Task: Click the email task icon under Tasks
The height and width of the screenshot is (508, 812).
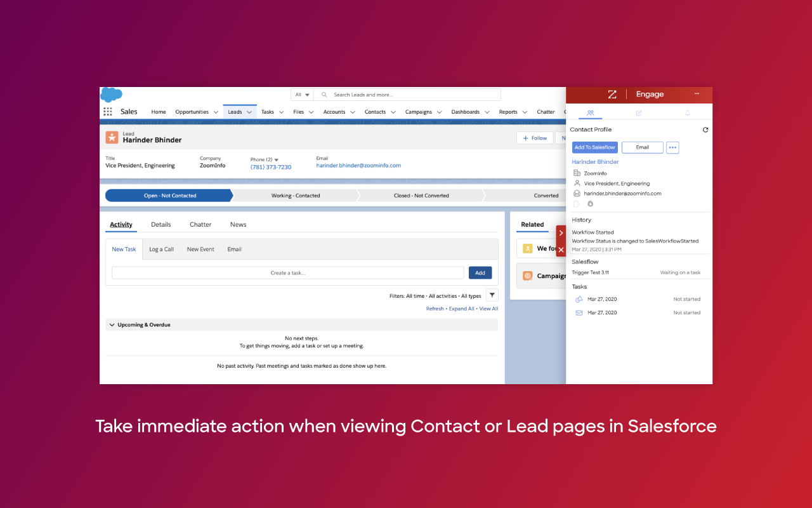Action: click(x=579, y=312)
